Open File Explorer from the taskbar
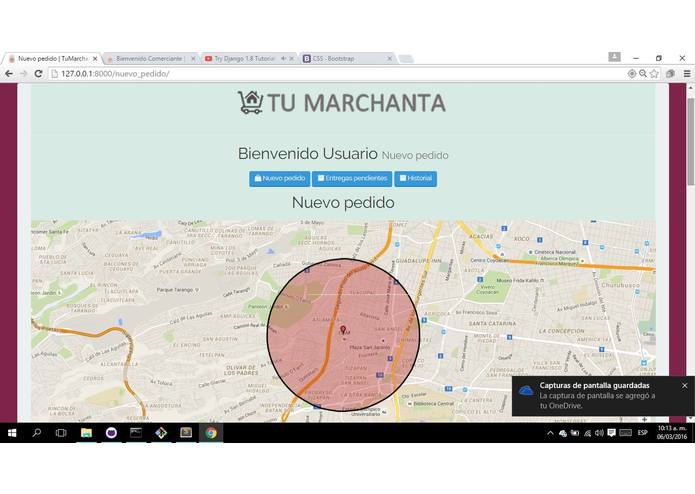 click(86, 433)
